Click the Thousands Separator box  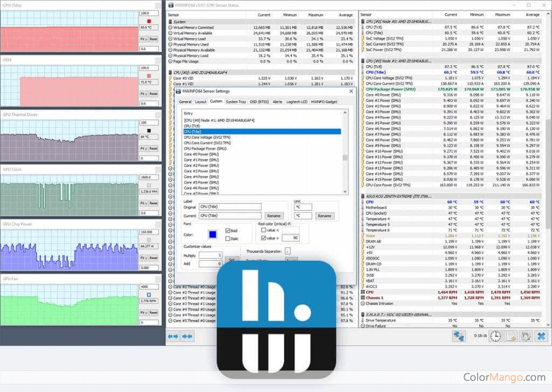288,251
